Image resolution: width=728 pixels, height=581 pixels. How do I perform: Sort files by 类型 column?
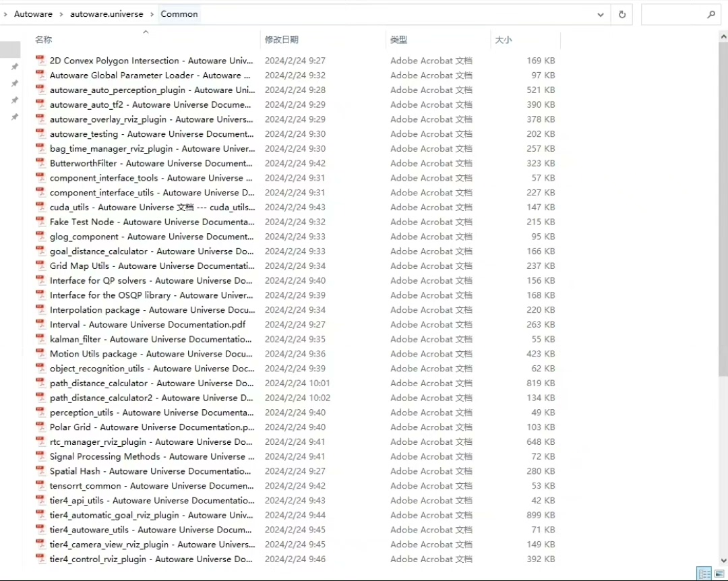(x=398, y=40)
